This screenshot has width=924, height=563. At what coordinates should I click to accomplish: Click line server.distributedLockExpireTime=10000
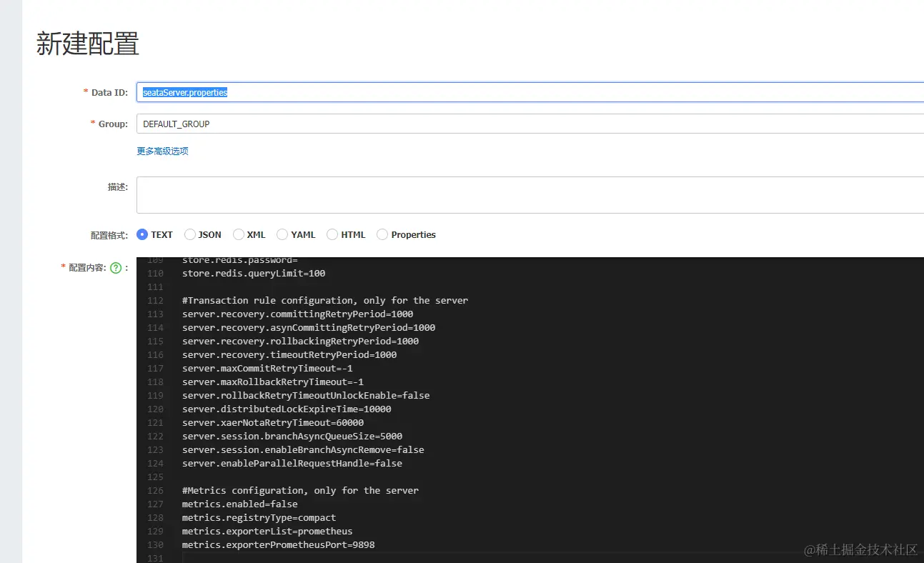(x=287, y=409)
